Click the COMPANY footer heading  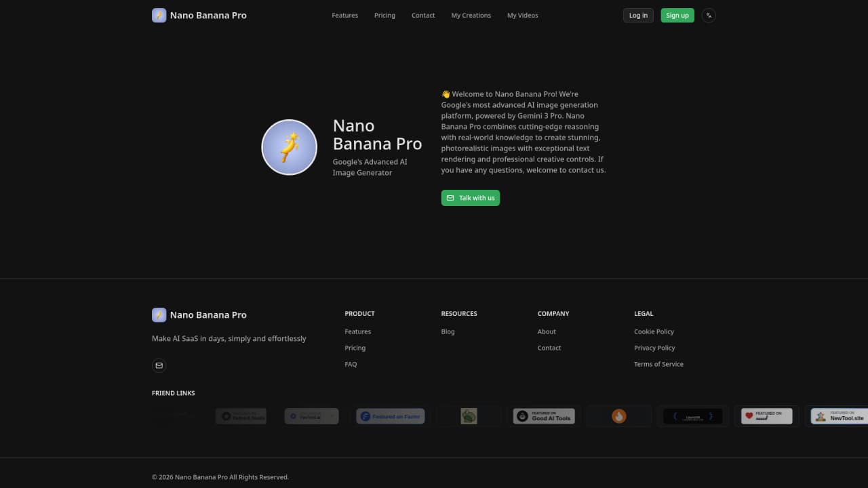553,314
